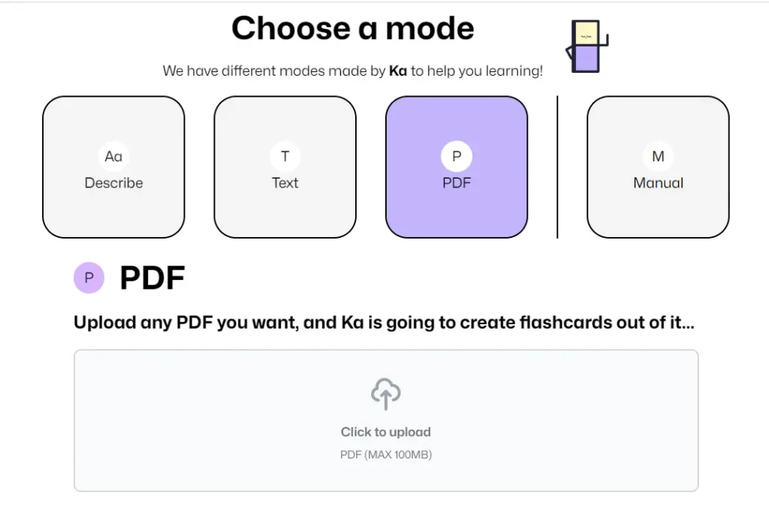Select the Aa icon on the Describe card

tap(113, 156)
